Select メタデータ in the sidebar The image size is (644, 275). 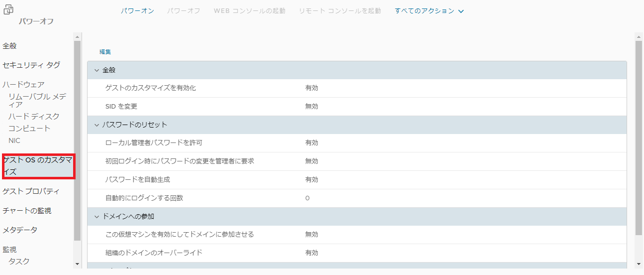[x=20, y=230]
